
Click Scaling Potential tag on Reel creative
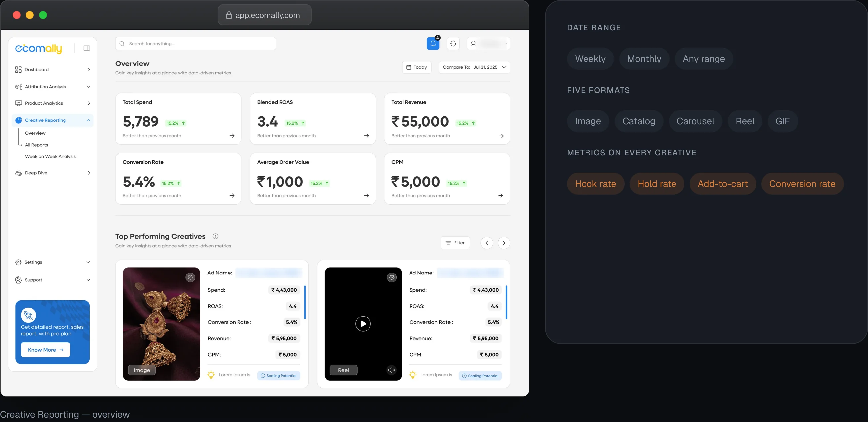(480, 376)
